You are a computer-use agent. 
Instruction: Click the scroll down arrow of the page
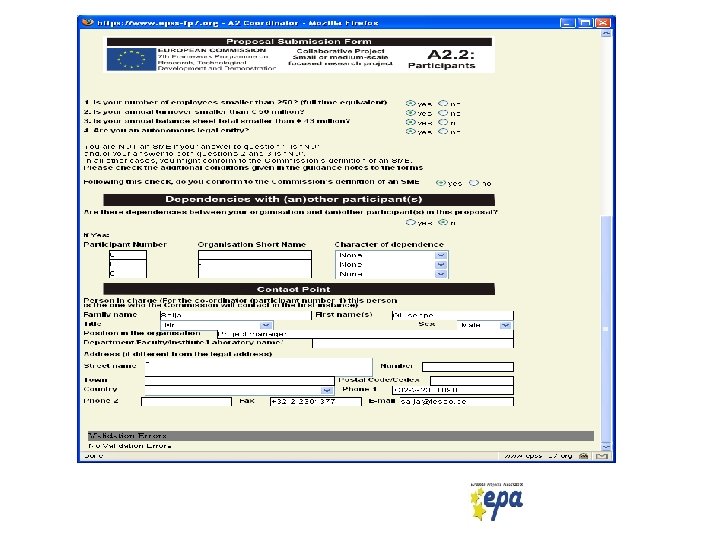606,446
